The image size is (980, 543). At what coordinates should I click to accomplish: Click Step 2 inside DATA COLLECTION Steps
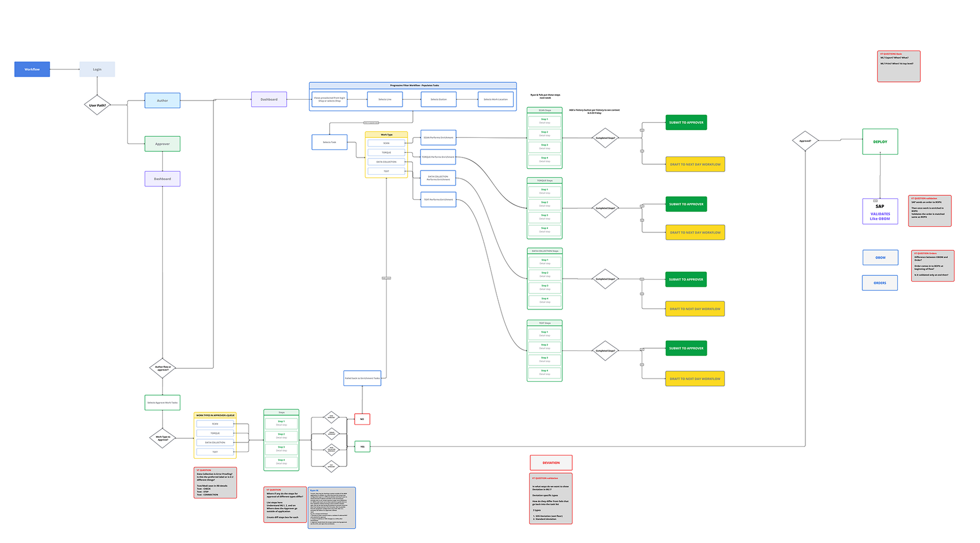[545, 275]
